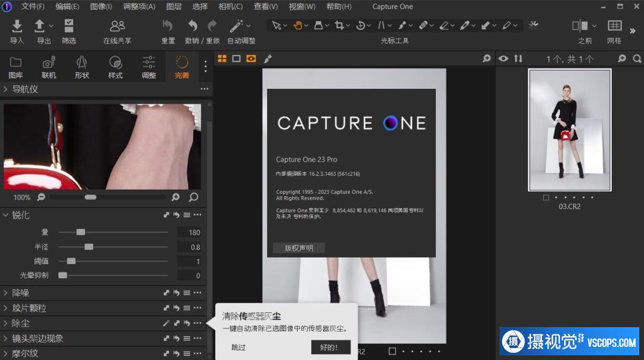Toggle the 之前 (Before) comparison view
Screen dimensions: 644x360
pos(580,26)
